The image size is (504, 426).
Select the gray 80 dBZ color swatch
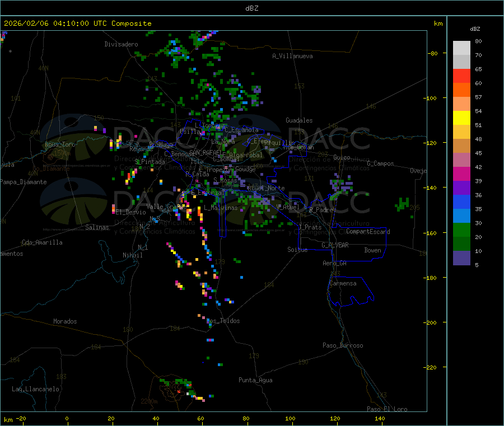(461, 48)
